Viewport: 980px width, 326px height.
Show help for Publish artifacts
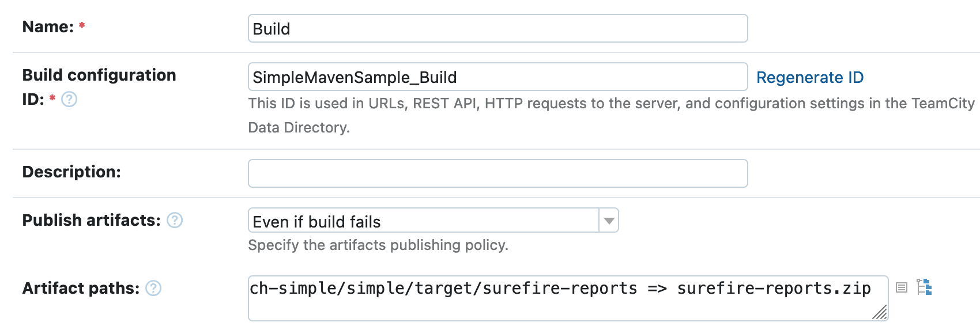tap(175, 220)
